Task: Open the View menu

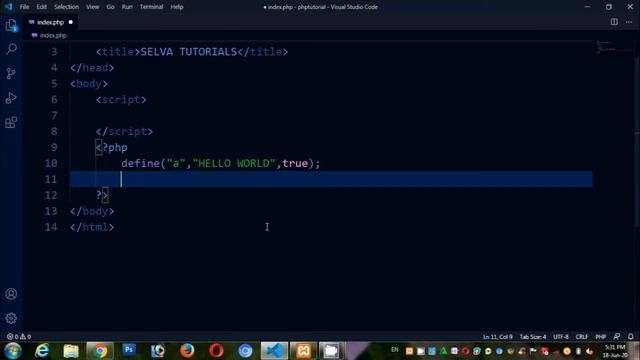Action: (93, 7)
